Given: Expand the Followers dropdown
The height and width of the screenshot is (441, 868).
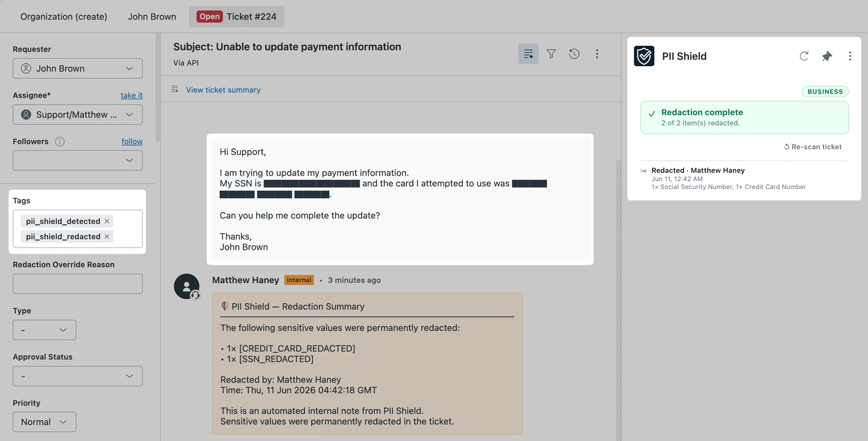Looking at the screenshot, I should [78, 160].
